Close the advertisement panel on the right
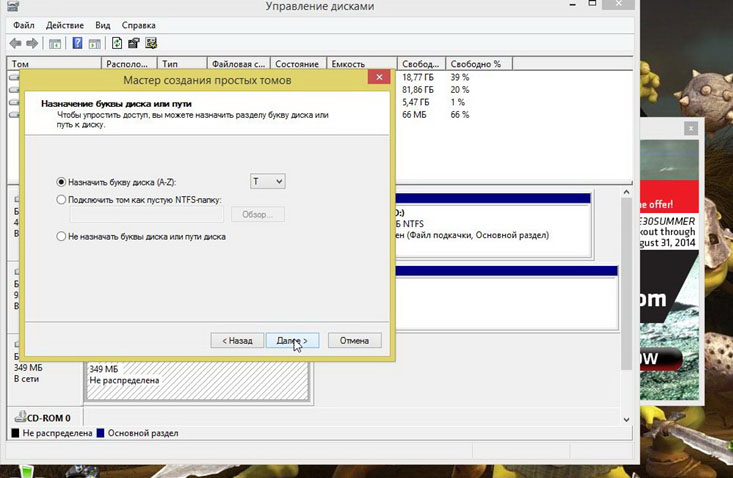The image size is (733, 478). tap(690, 128)
